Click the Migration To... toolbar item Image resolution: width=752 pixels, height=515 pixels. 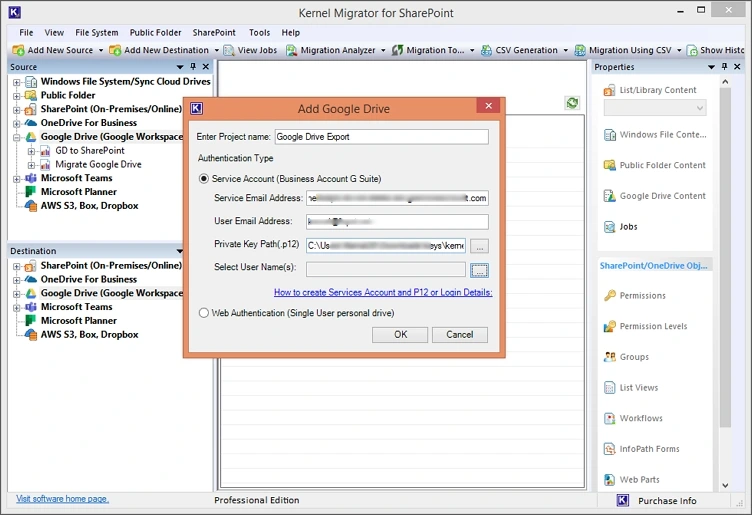point(428,50)
